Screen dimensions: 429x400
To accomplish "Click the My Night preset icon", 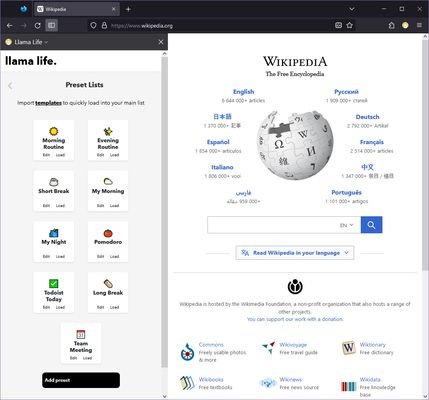I will [x=54, y=233].
